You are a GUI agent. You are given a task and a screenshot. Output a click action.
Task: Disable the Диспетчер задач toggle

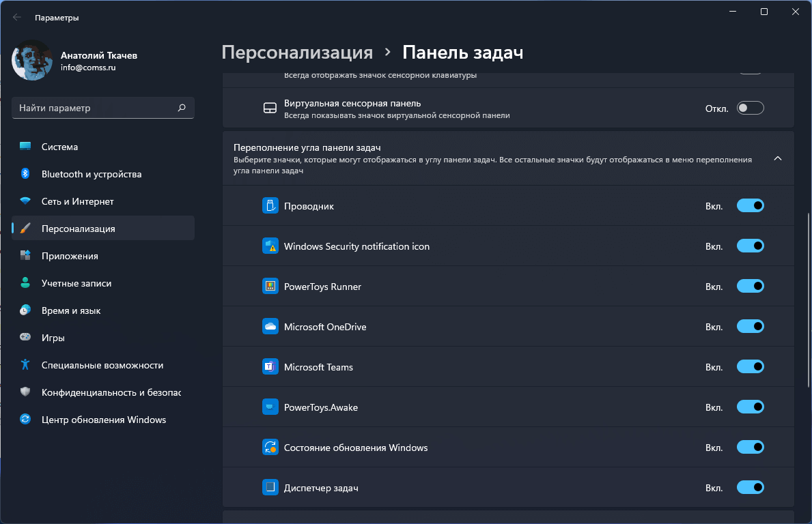[x=751, y=487]
